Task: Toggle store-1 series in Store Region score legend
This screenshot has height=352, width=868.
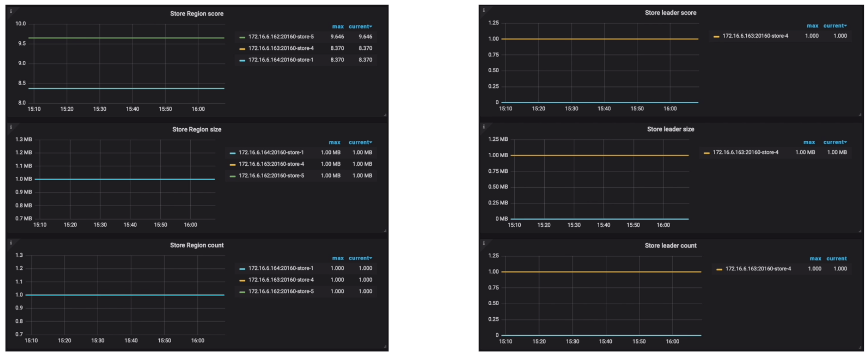Action: (x=281, y=60)
